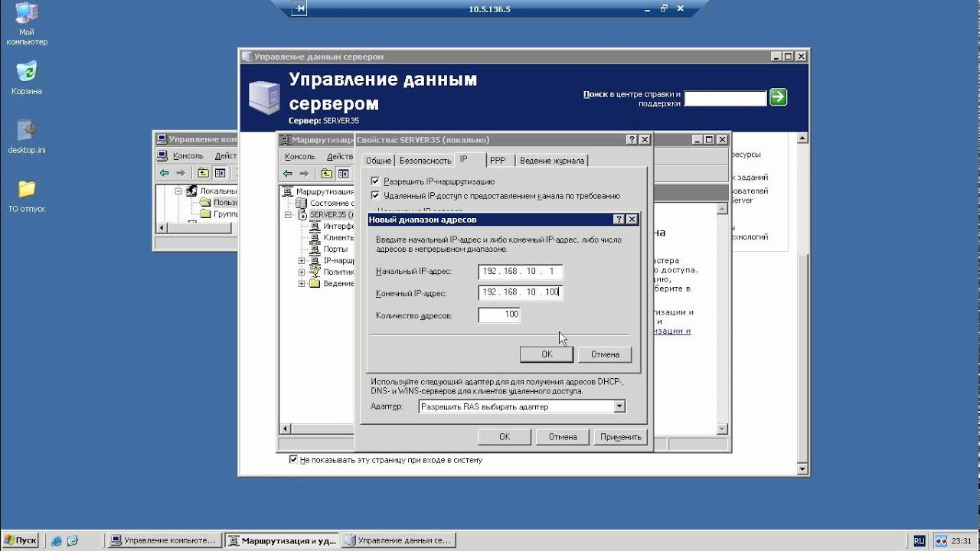Select Группы folder in Управление компьютером tree
This screenshot has width=980, height=551.
coord(218,214)
